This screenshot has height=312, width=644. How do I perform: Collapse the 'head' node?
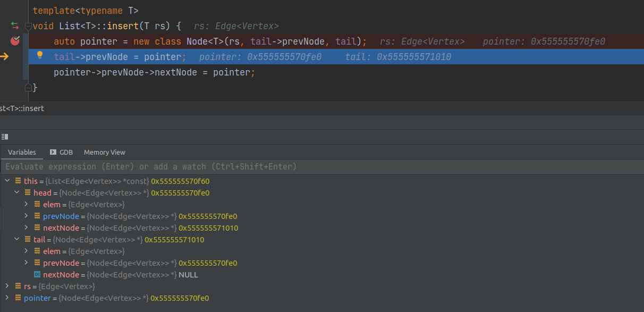pos(16,193)
